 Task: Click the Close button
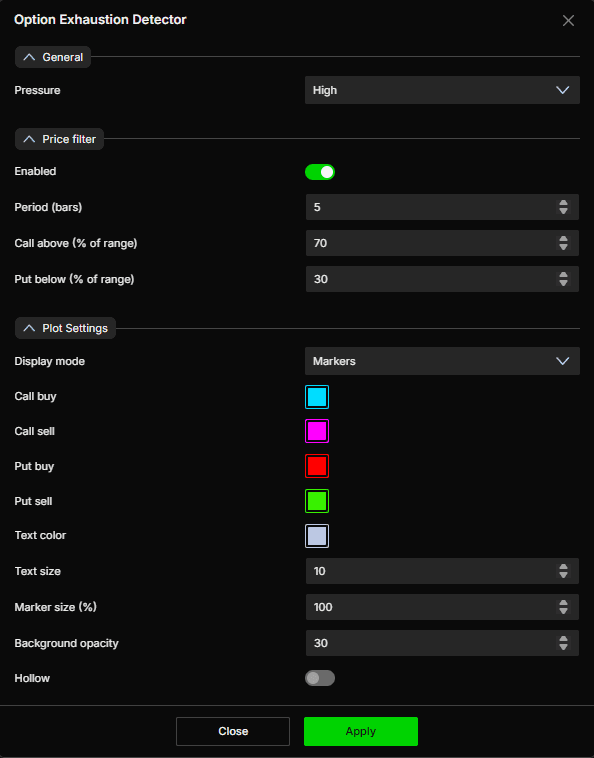pyautogui.click(x=233, y=731)
